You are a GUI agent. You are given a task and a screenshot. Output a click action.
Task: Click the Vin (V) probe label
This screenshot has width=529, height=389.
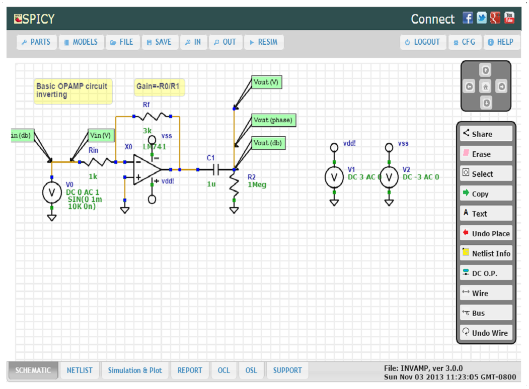pyautogui.click(x=101, y=135)
